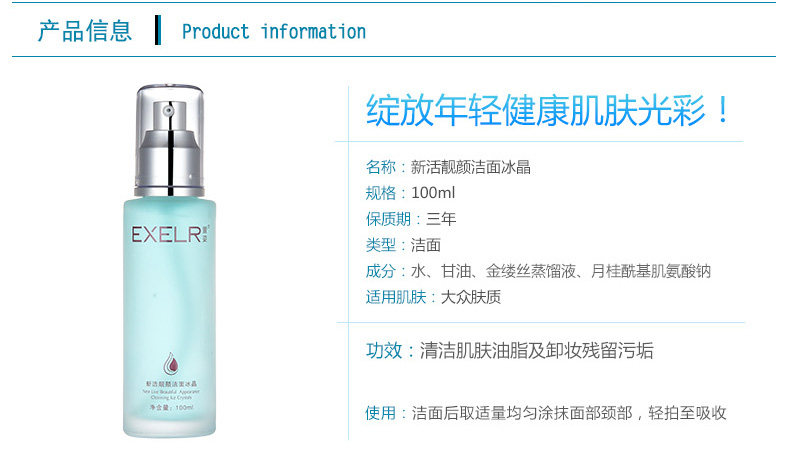Click the 保质期 三年 shelf life line
Image resolution: width=790 pixels, height=456 pixels.
(x=411, y=219)
